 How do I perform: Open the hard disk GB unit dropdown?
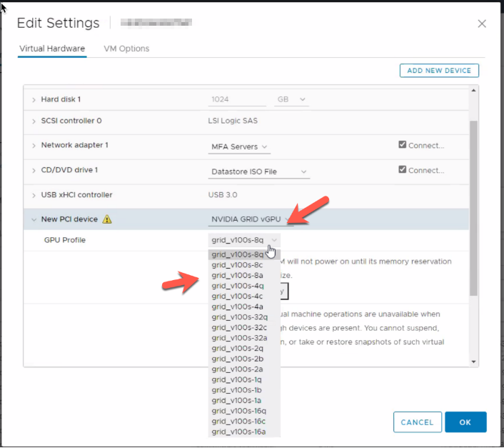(291, 99)
